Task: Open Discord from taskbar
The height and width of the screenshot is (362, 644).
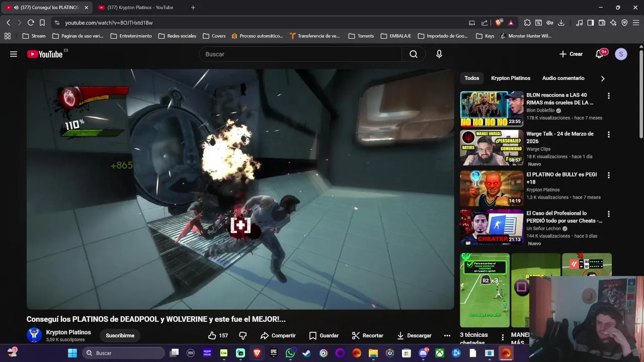Action: (x=423, y=353)
